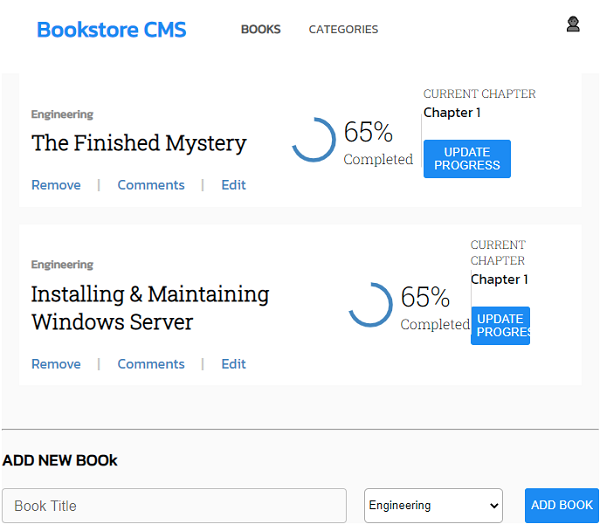Click The Finished Mystery progress circle

pos(313,140)
